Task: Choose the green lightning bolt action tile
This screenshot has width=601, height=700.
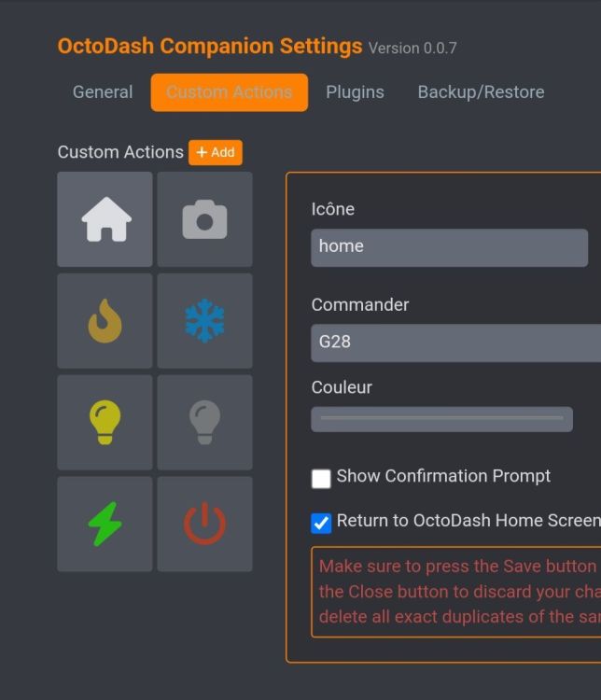Action: [105, 525]
